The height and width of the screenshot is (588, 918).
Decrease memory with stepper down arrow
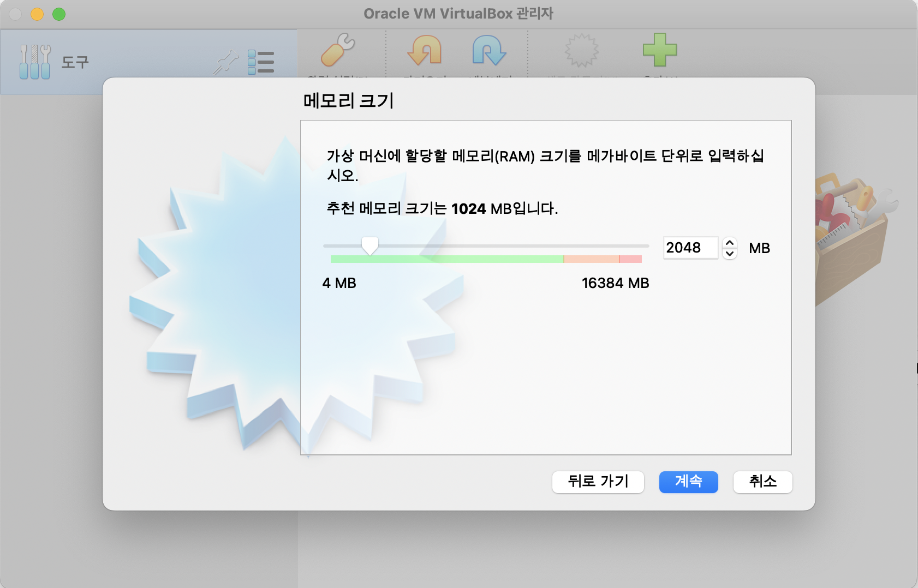[730, 254]
